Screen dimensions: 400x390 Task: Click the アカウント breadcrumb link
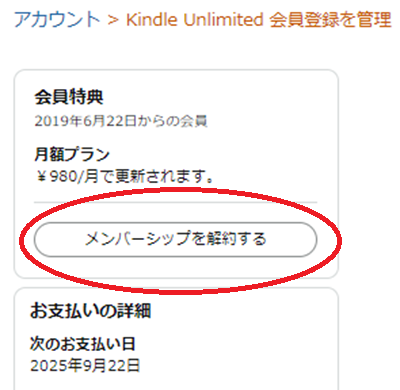pyautogui.click(x=57, y=19)
